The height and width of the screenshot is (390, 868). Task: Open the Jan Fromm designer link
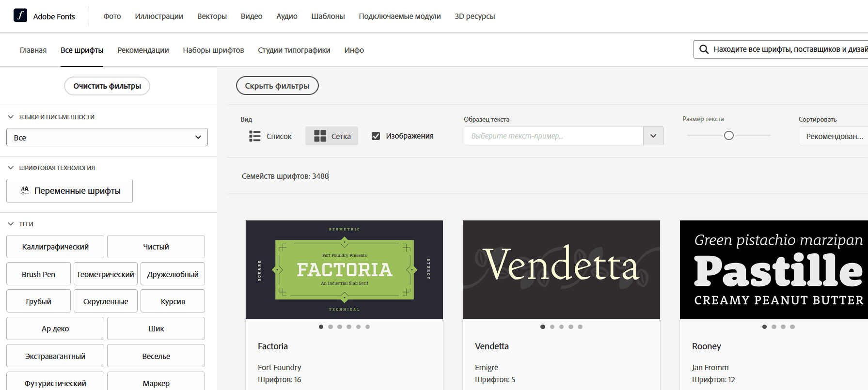coord(710,367)
